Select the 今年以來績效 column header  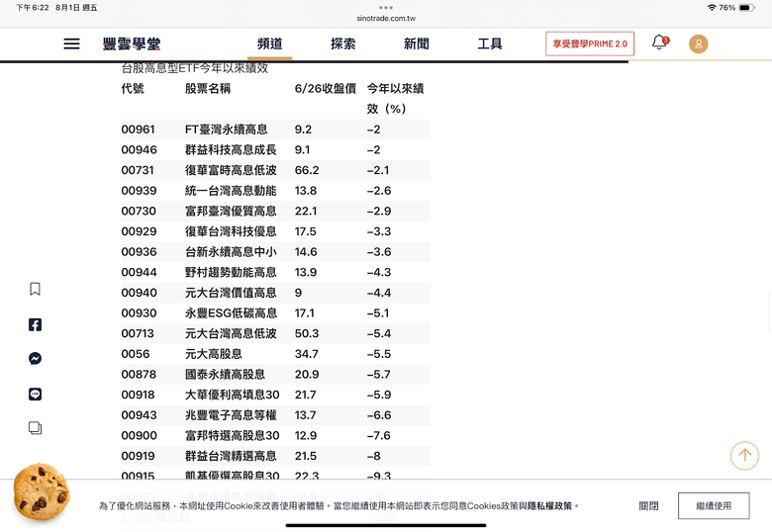point(395,98)
